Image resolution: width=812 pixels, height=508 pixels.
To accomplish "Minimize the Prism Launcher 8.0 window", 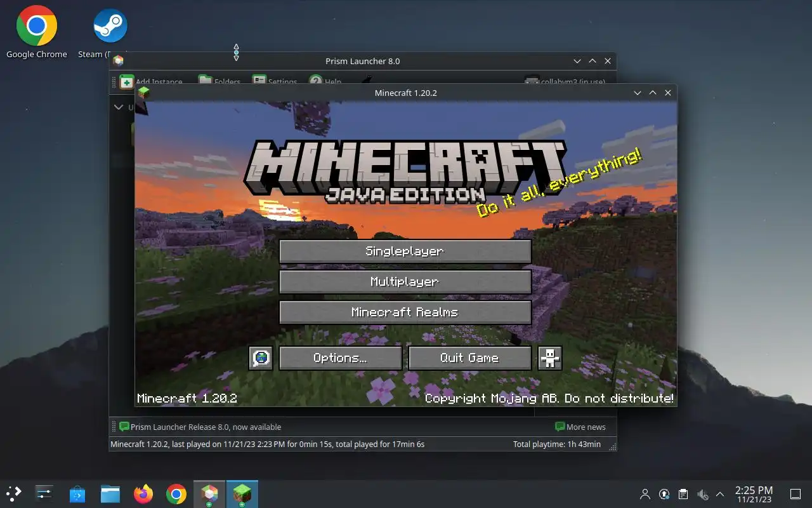I will tap(577, 61).
